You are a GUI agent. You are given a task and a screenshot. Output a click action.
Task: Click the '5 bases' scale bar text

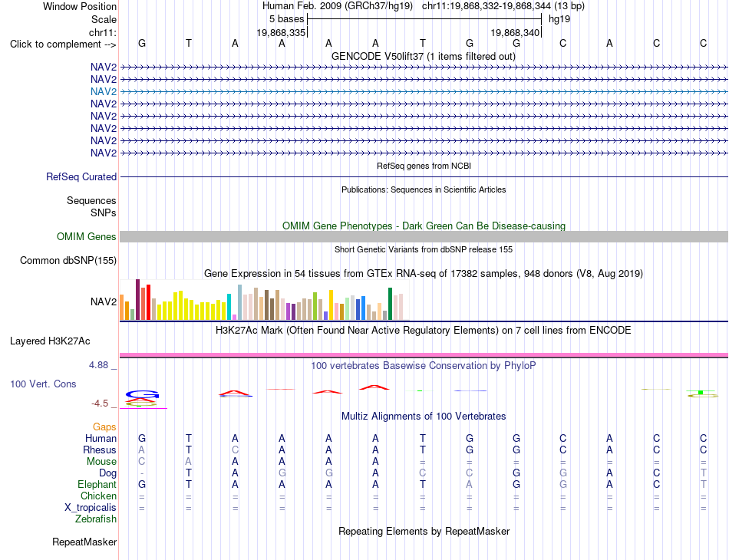coord(286,19)
